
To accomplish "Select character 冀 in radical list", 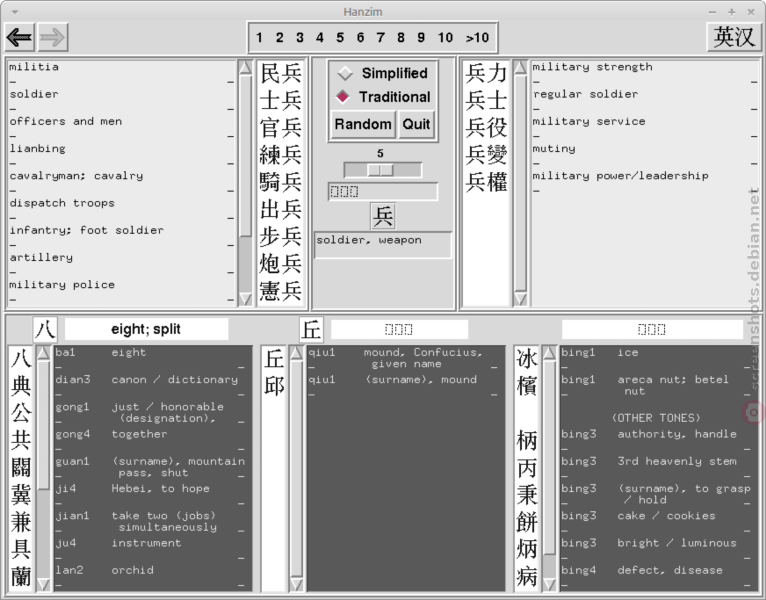I will coord(21,495).
